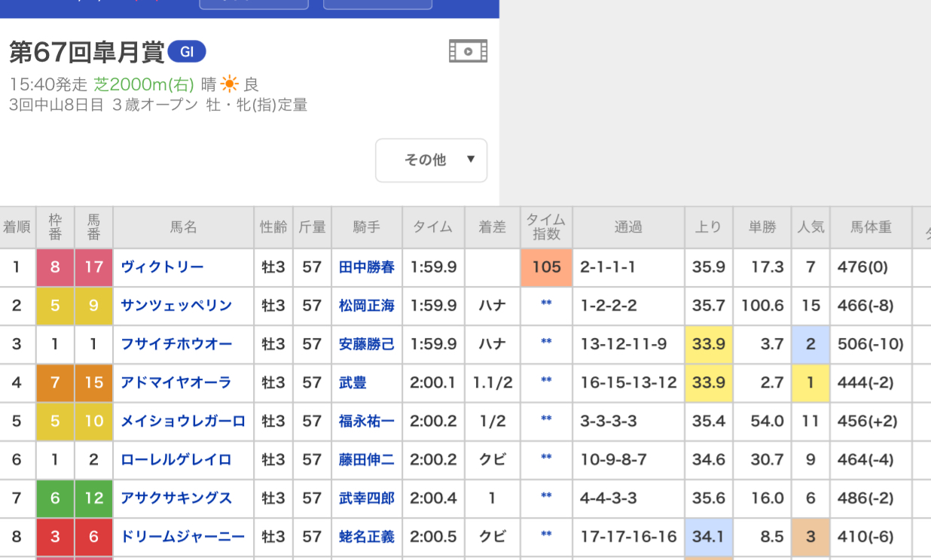View jockey 福永祐一 profile
Screen dimensions: 931x560
[367, 421]
